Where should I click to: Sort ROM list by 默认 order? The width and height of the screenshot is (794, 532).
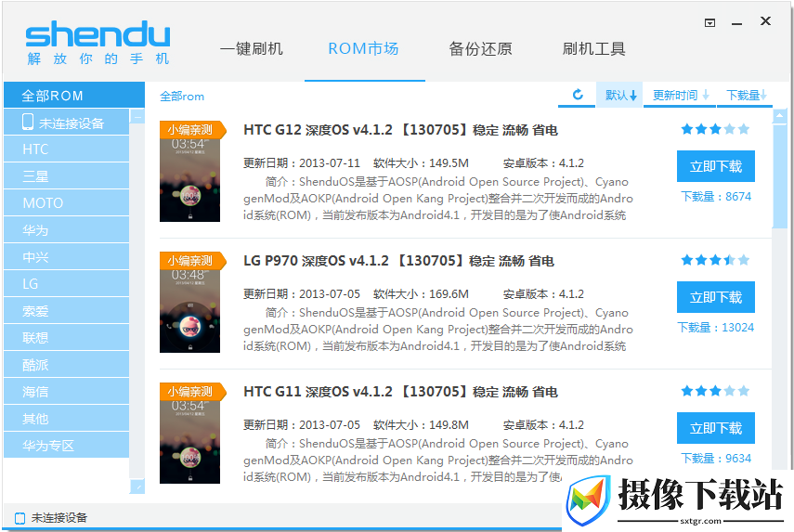pos(619,95)
